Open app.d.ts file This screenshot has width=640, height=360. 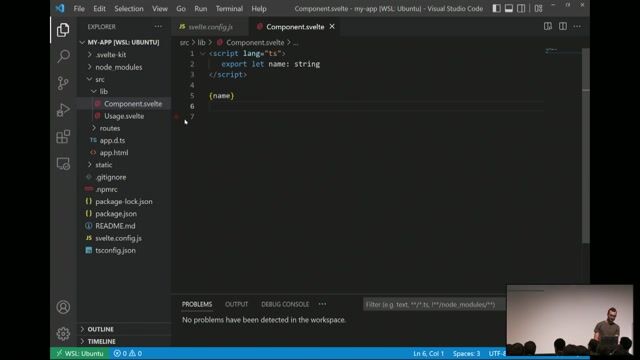pos(124,140)
